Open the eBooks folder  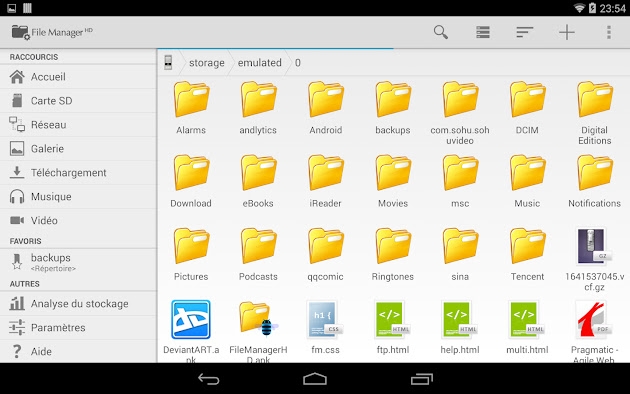tap(258, 181)
